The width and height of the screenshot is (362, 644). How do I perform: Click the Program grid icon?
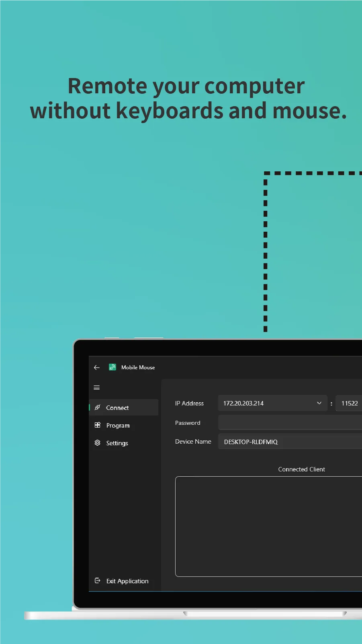(97, 425)
